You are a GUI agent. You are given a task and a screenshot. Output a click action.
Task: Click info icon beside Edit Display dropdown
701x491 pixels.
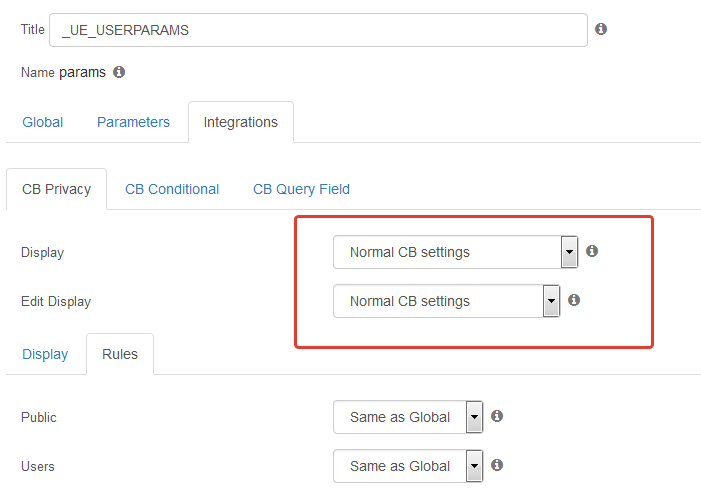pos(574,300)
